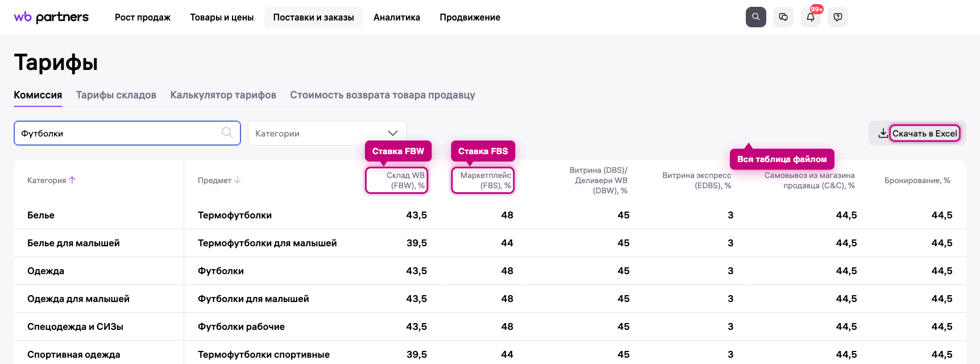The height and width of the screenshot is (364, 980).
Task: Click the Термофутболки для малышей item cell
Action: [x=267, y=243]
